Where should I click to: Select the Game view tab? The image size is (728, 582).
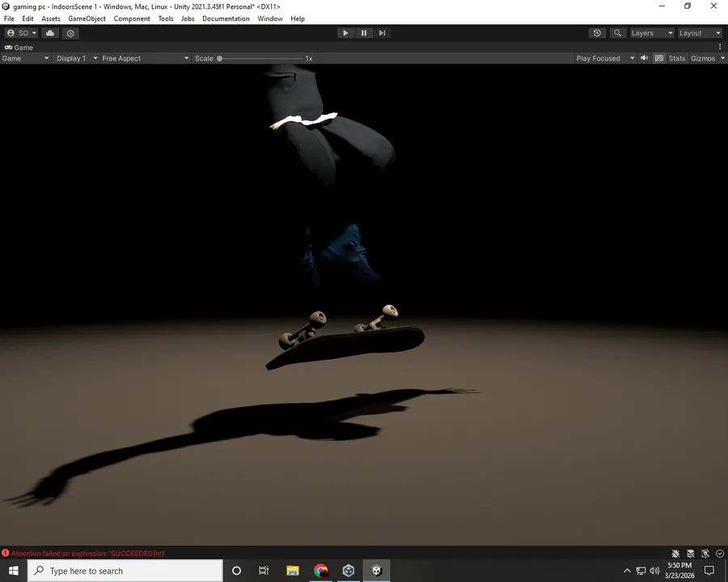pos(19,48)
